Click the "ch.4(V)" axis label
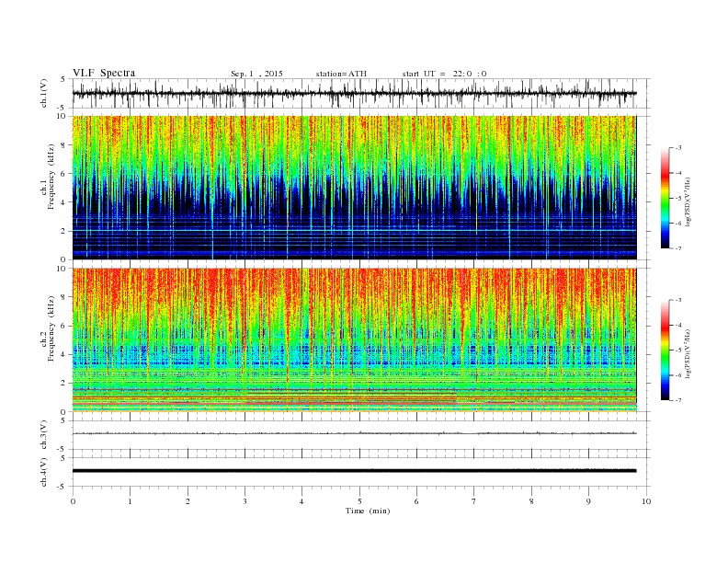728x563 pixels. pos(44,472)
